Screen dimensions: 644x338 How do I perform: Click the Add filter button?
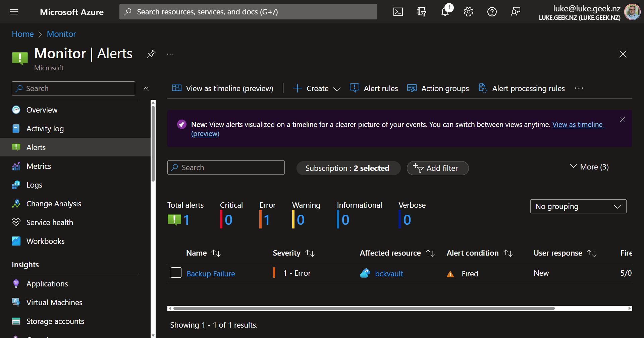(438, 168)
